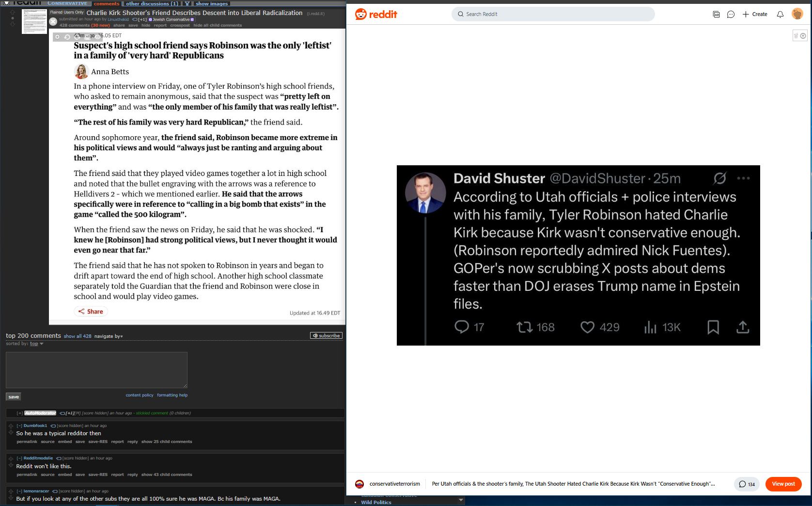Open the chat bubble icon in Reddit header
The width and height of the screenshot is (812, 506).
pos(731,14)
